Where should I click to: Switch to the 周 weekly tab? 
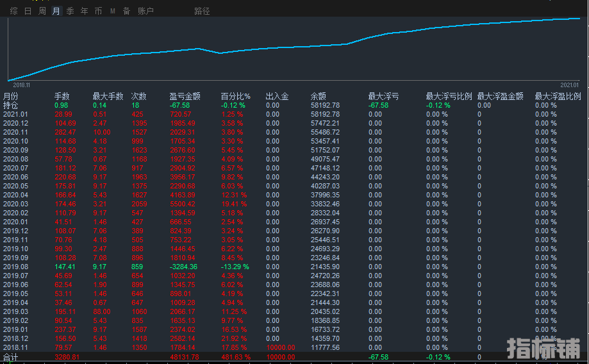click(x=42, y=12)
